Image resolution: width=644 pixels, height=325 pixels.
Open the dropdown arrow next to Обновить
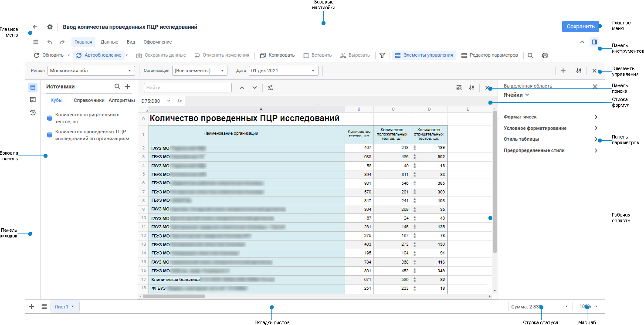coord(68,55)
